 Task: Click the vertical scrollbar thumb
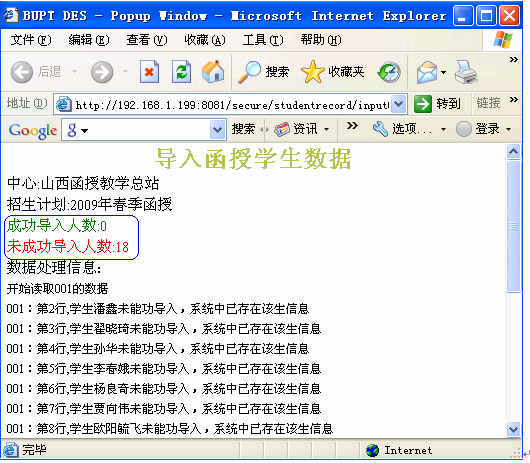coord(513,226)
